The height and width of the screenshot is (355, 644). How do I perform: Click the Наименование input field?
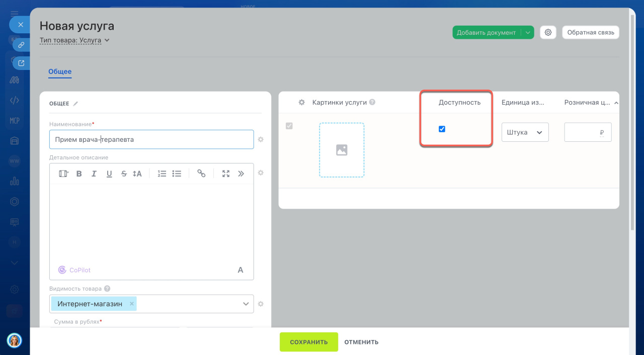pos(151,139)
